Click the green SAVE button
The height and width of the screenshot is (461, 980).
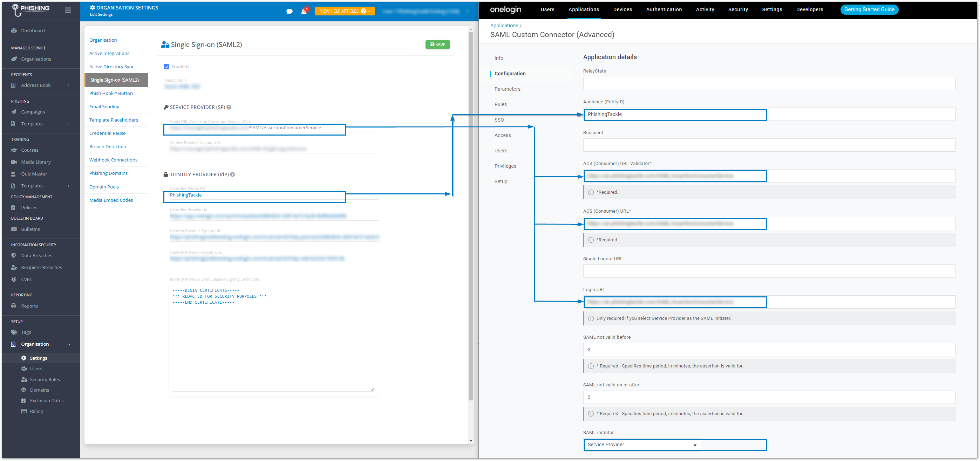[x=437, y=44]
